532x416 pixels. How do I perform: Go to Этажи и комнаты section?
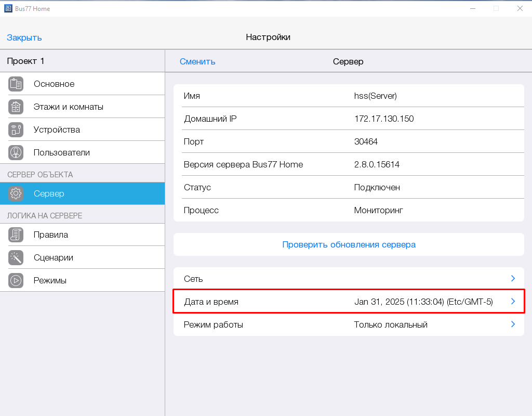pyautogui.click(x=68, y=107)
